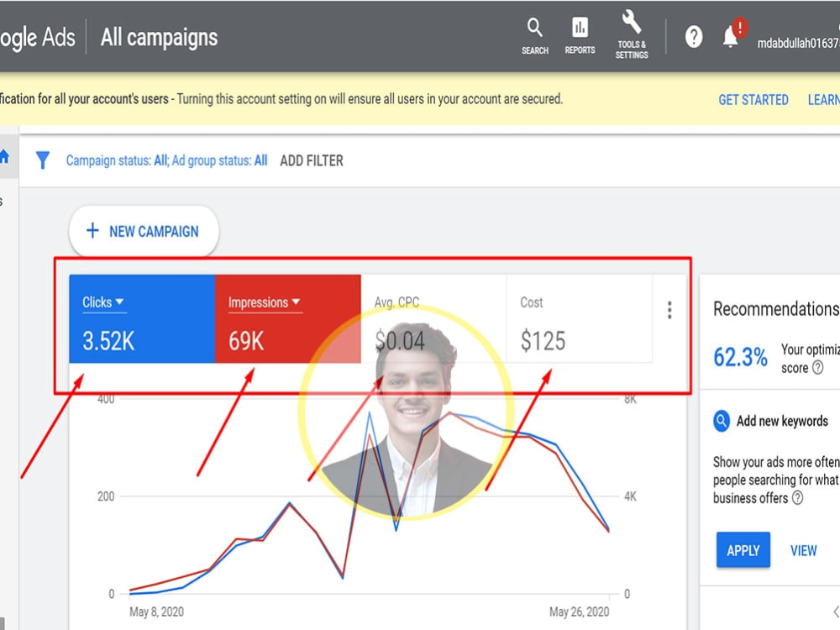Select the Cost metric card
840x630 pixels.
[579, 318]
